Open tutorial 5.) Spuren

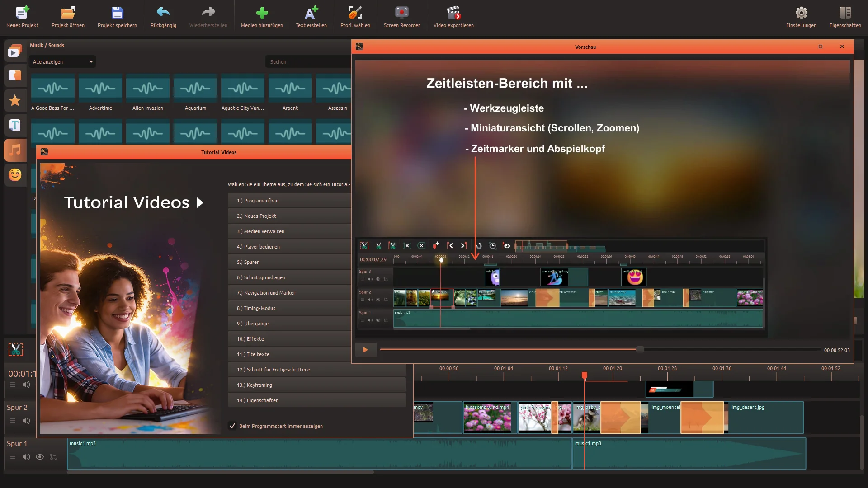tap(289, 262)
